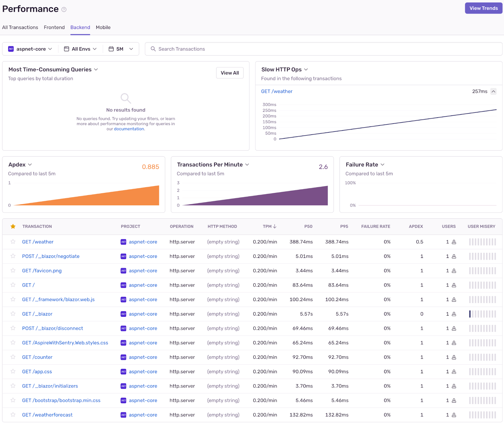
Task: Click the Performance help icon
Action: click(x=64, y=9)
